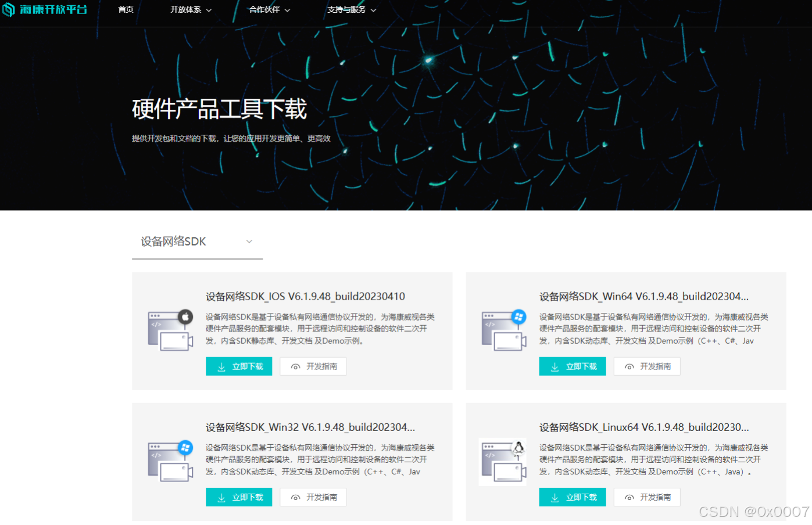This screenshot has width=812, height=525.
Task: Download the Win64 SDK with 立即下载
Action: (573, 366)
